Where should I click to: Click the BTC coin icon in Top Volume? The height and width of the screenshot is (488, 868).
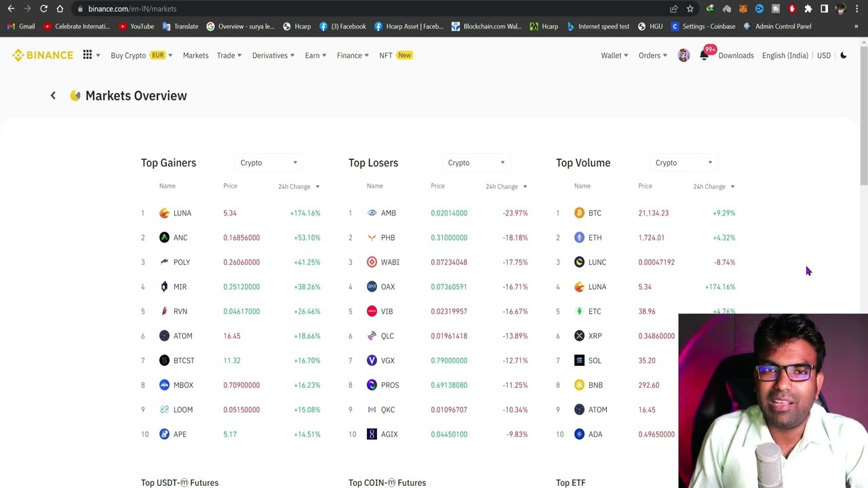[x=579, y=213]
